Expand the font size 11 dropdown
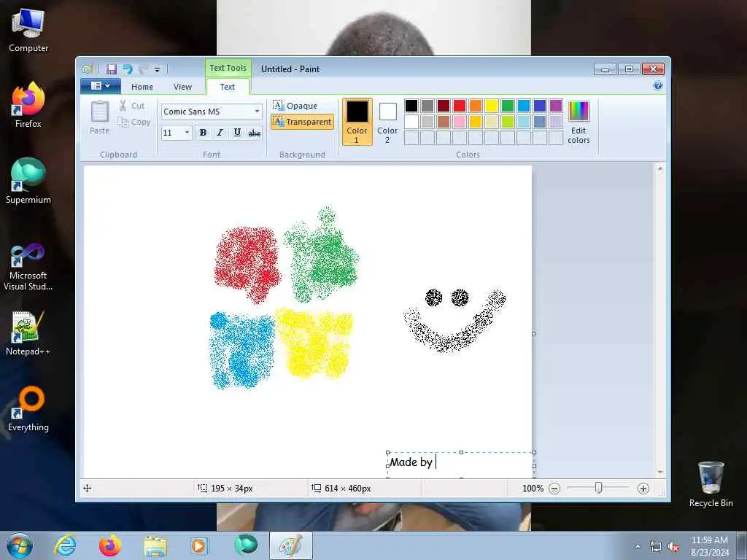Image resolution: width=747 pixels, height=560 pixels. (x=187, y=133)
